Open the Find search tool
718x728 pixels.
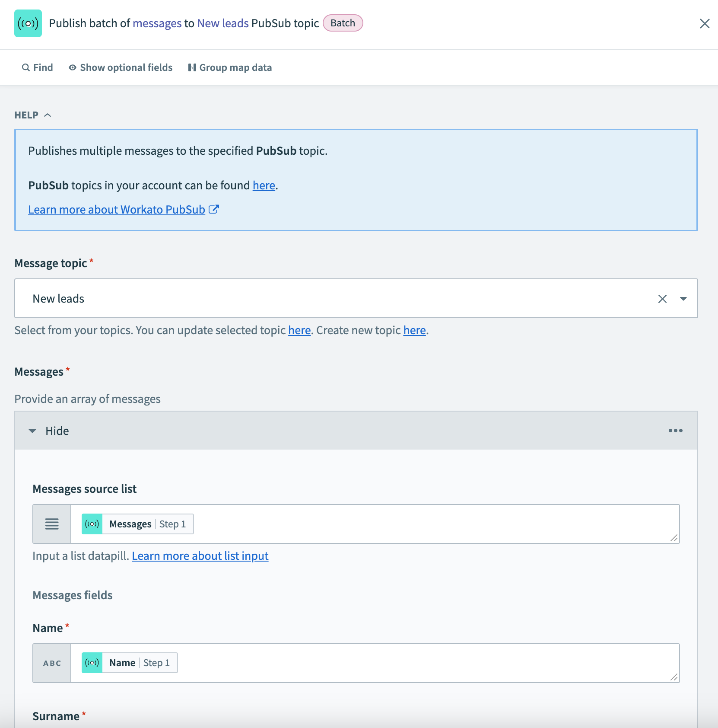[37, 67]
